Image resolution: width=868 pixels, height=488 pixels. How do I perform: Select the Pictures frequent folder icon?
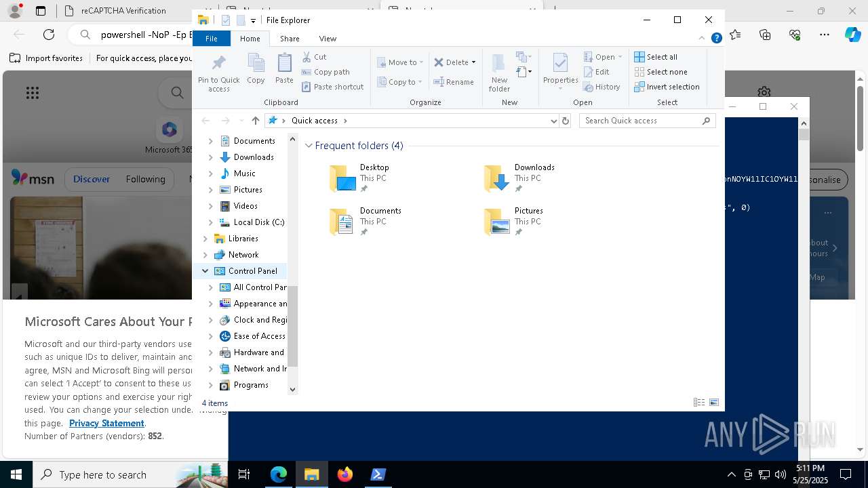tap(496, 222)
